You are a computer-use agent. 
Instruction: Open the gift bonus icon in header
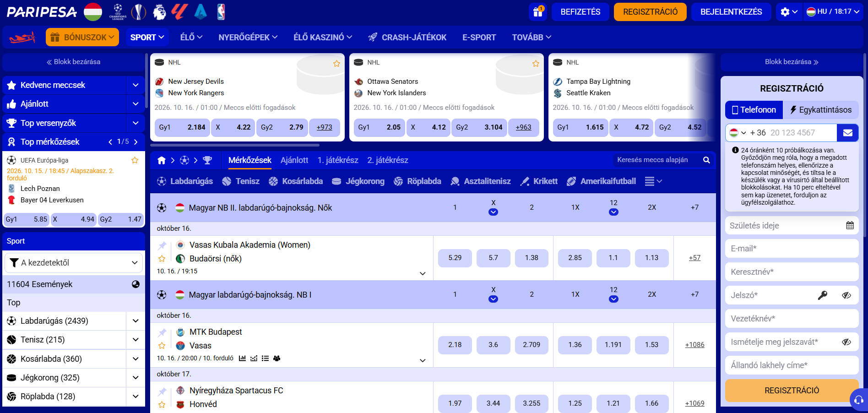click(538, 12)
